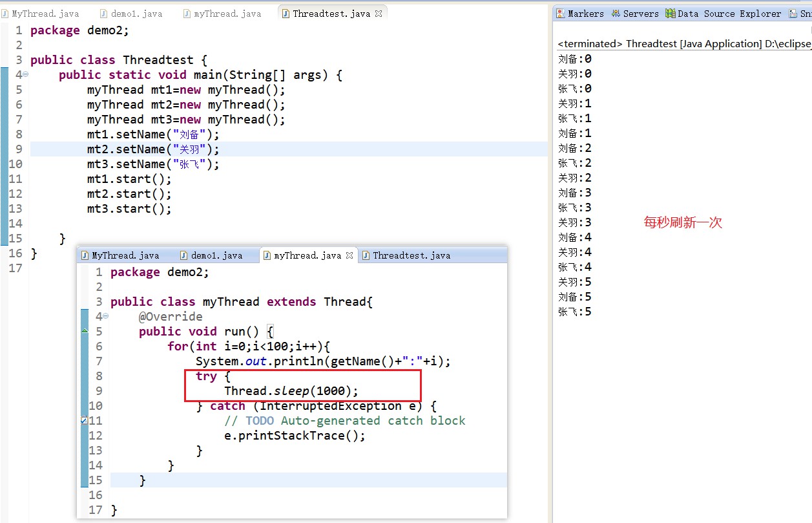812x523 pixels.
Task: Click console output line '关羽:1'
Action: 575,103
